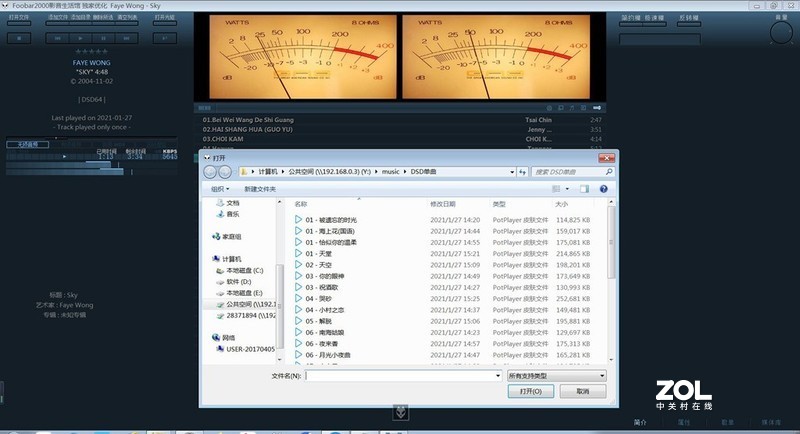Click file icon of 04 - 小村之恋
The image size is (800, 434).
pyautogui.click(x=298, y=310)
